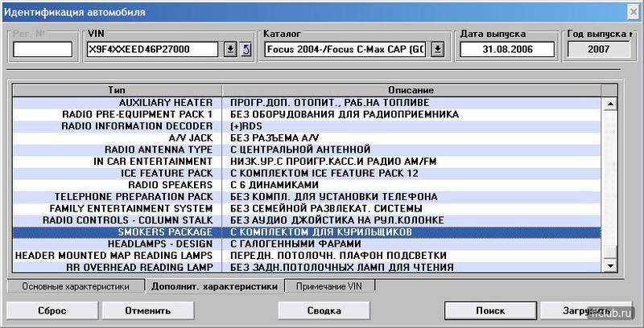The width and height of the screenshot is (644, 328).
Task: Click description ПЕРЕДН. ПОТОЛОЧН. ПЛАФОН ПОДСВЕТКИ
Action: [338, 256]
